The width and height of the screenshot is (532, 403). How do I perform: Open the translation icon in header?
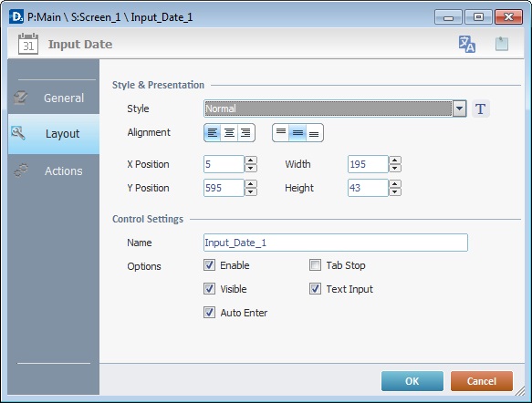click(x=467, y=44)
